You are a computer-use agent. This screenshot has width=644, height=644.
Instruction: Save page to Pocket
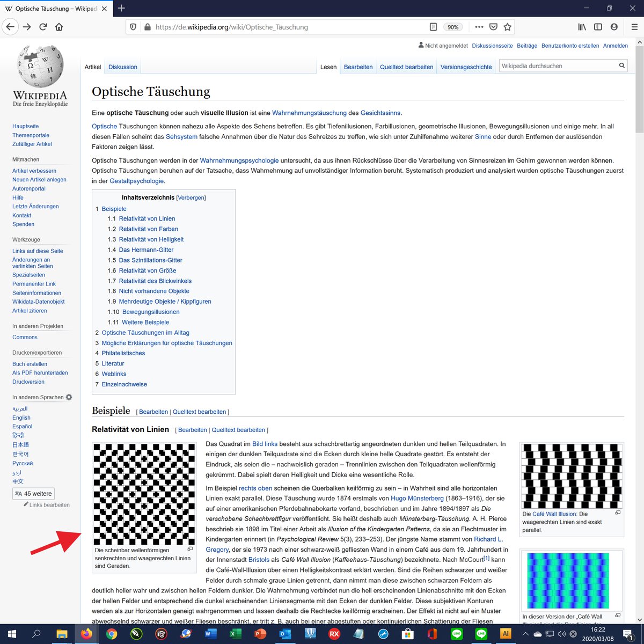493,27
